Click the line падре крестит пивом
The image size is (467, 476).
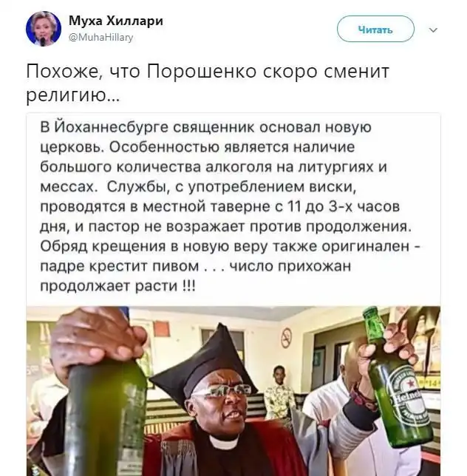[119, 266]
